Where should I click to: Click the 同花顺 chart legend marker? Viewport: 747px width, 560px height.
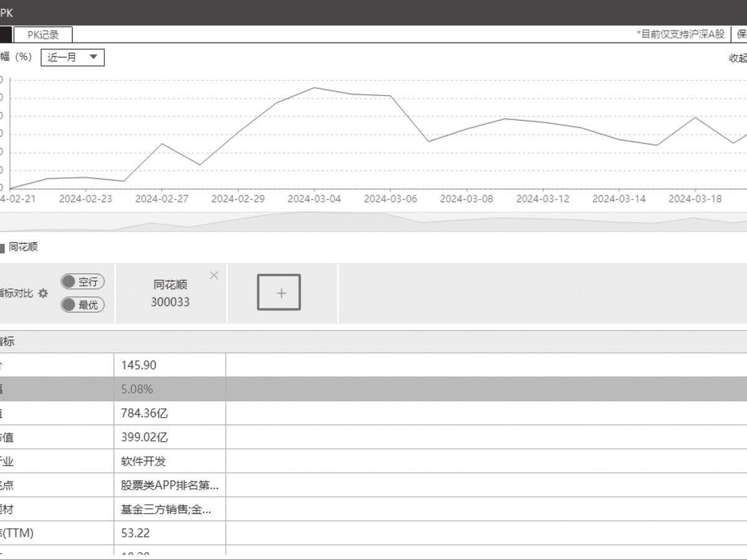[x=2, y=248]
